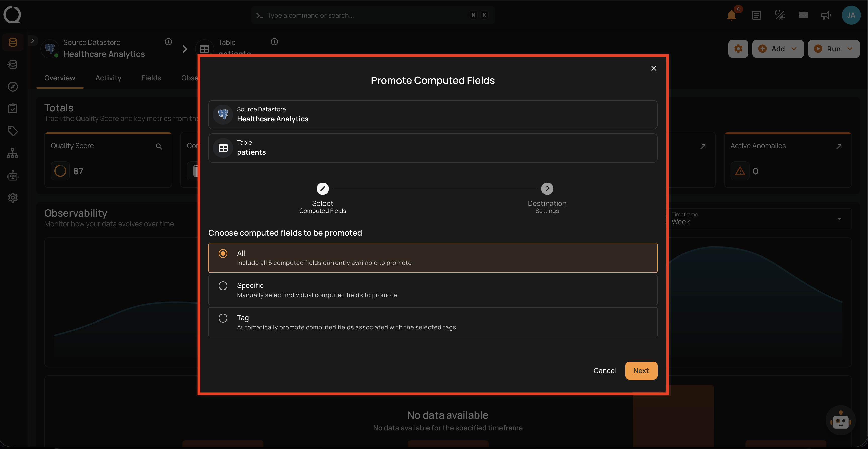Click the pencil step icon for Select Computed Fields
868x449 pixels.
[x=322, y=189]
